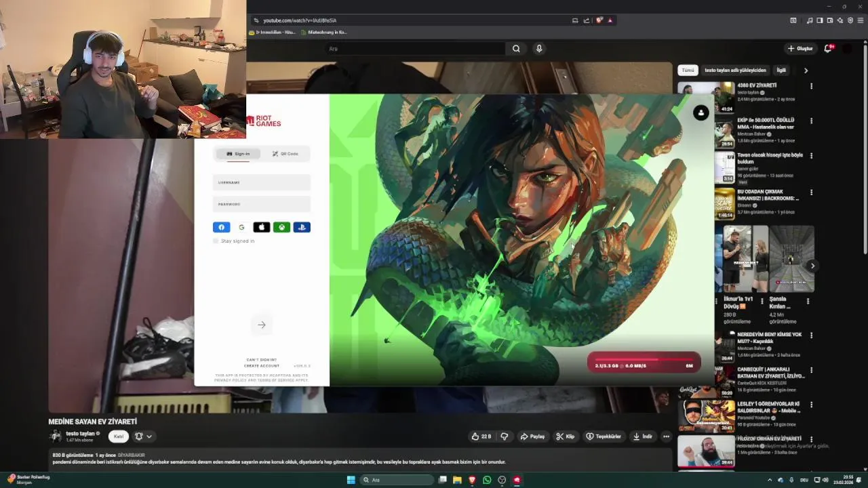Screen dimensions: 868x488
Task: Click the dislike thumbs down icon
Action: [504, 436]
